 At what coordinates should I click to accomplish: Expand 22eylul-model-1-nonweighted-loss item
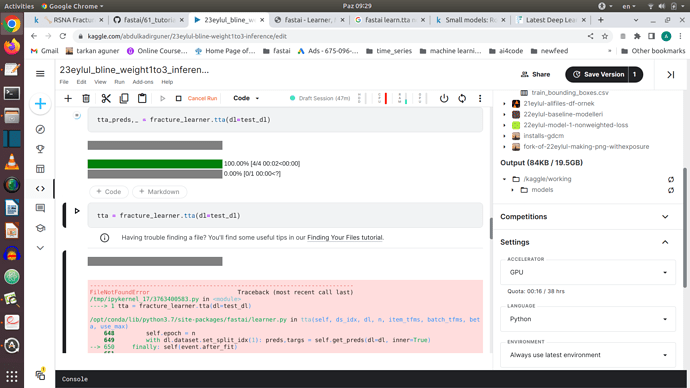pos(505,125)
